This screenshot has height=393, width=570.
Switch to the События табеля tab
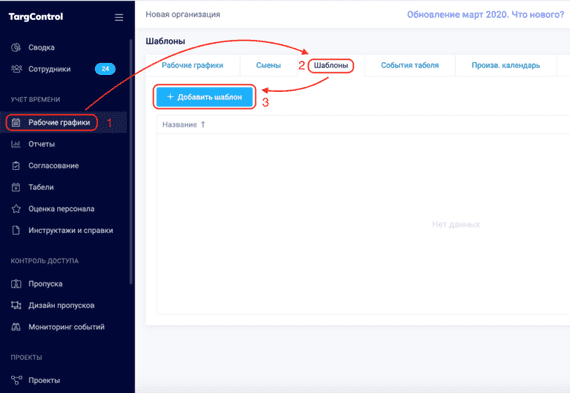tap(410, 65)
